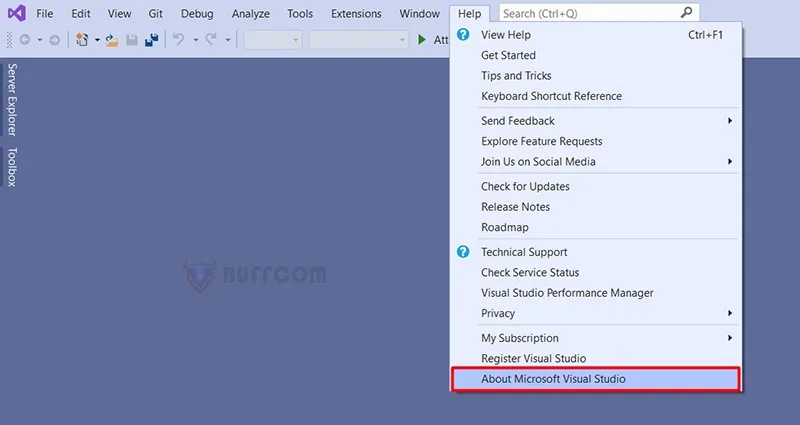Open the Extensions menu
This screenshot has width=800, height=425.
[356, 14]
